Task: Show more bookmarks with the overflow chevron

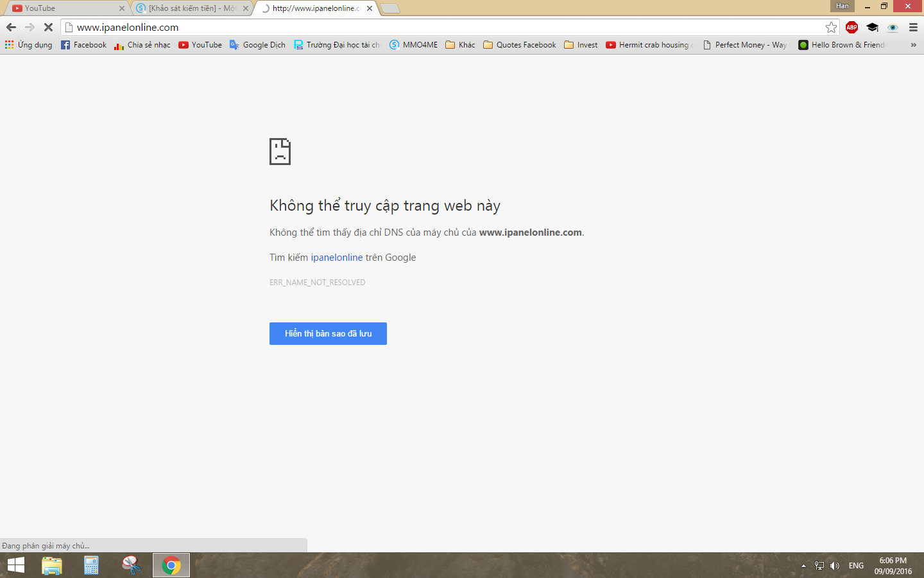Action: 914,45
